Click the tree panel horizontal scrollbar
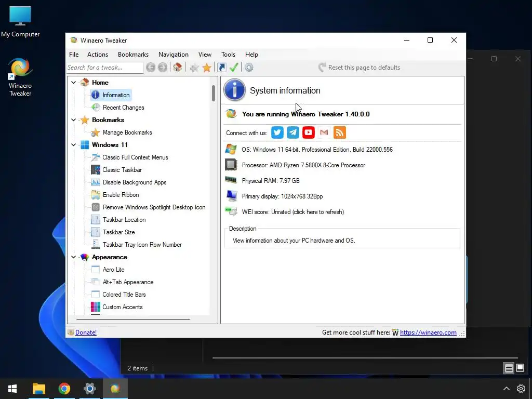 point(133,320)
